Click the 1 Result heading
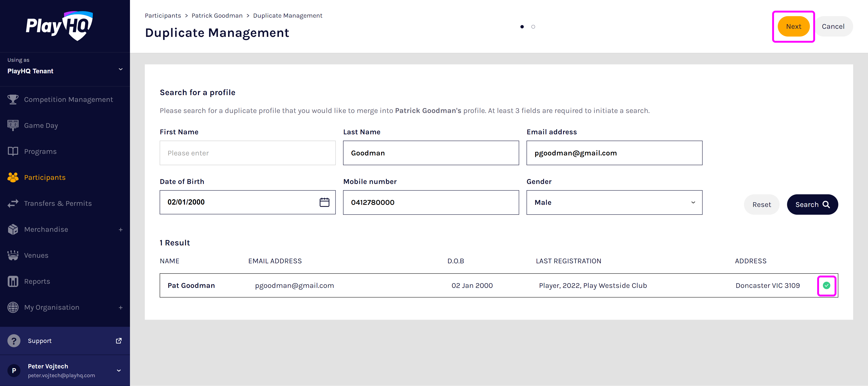Image resolution: width=868 pixels, height=386 pixels. (175, 243)
